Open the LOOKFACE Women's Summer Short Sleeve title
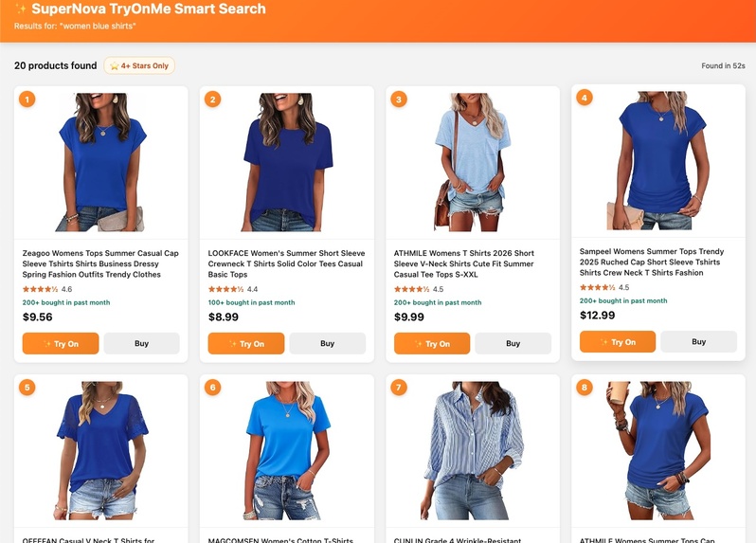 point(286,263)
